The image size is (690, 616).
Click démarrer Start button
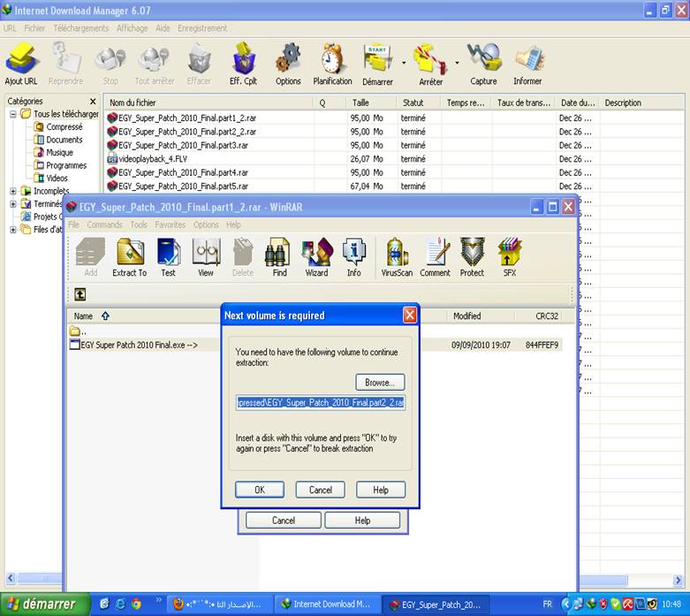click(x=45, y=605)
